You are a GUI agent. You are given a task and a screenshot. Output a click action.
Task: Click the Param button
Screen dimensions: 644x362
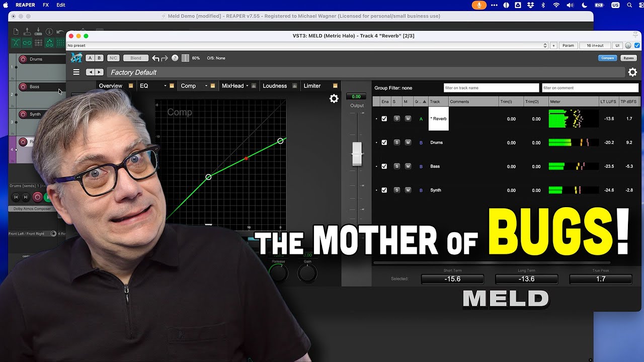click(x=568, y=46)
